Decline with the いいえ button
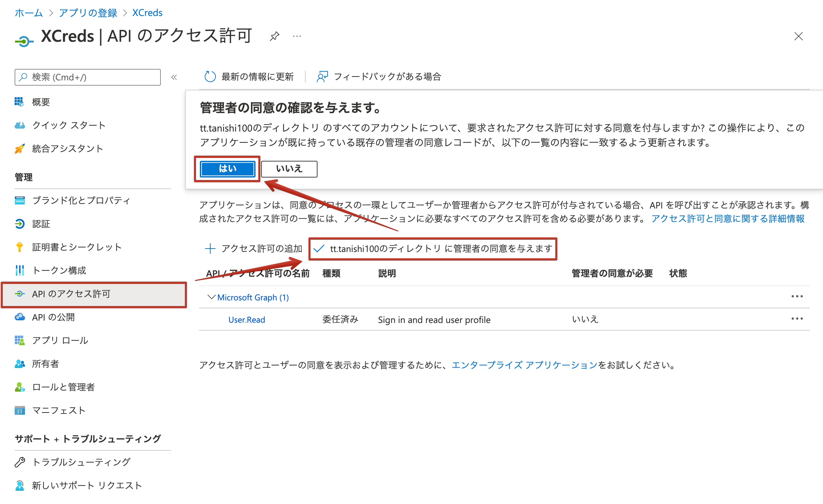The image size is (823, 504). (289, 169)
